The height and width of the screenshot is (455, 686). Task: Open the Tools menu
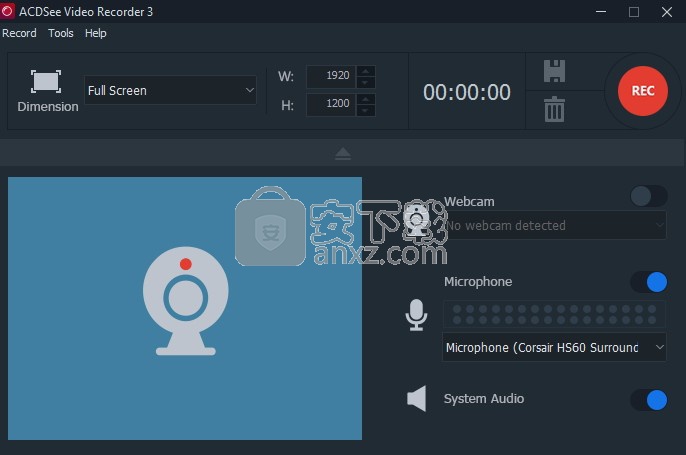pos(61,33)
